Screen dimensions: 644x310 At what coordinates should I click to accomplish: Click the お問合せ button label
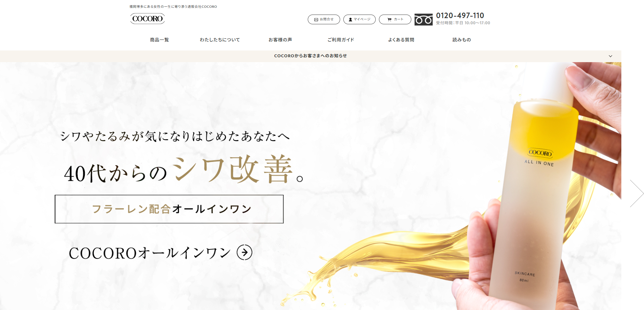(x=327, y=19)
